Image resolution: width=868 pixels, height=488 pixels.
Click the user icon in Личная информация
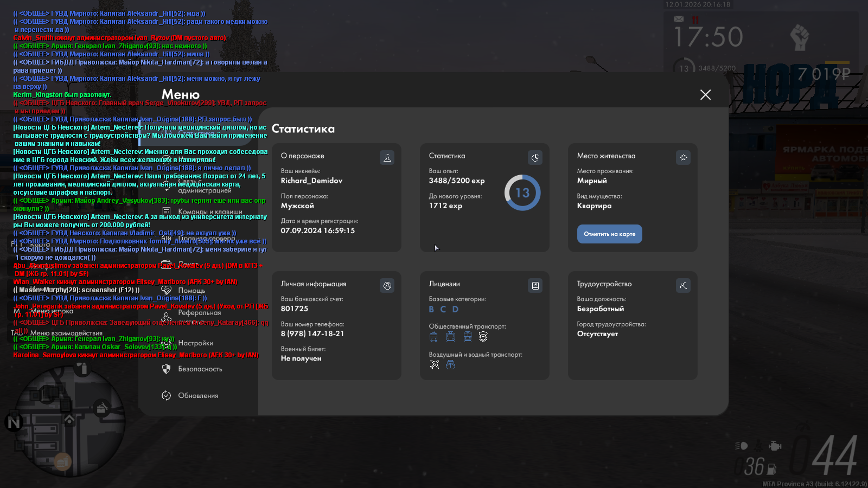tap(387, 286)
